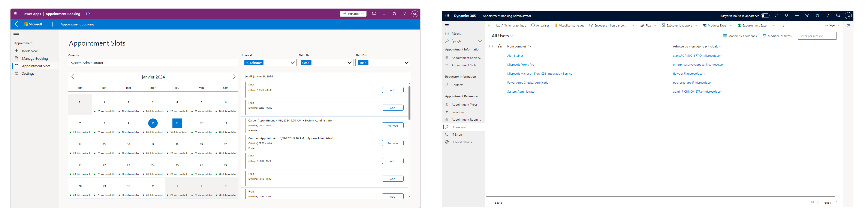Toggle Essayer la nouvelle apparence switch
The width and height of the screenshot is (868, 219).
click(765, 16)
